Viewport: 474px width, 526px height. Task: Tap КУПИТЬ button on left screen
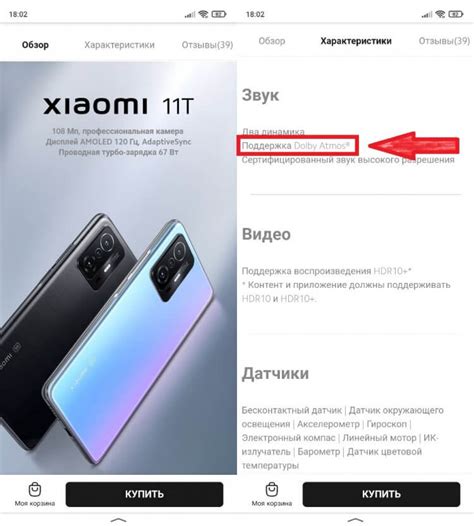[x=144, y=494]
